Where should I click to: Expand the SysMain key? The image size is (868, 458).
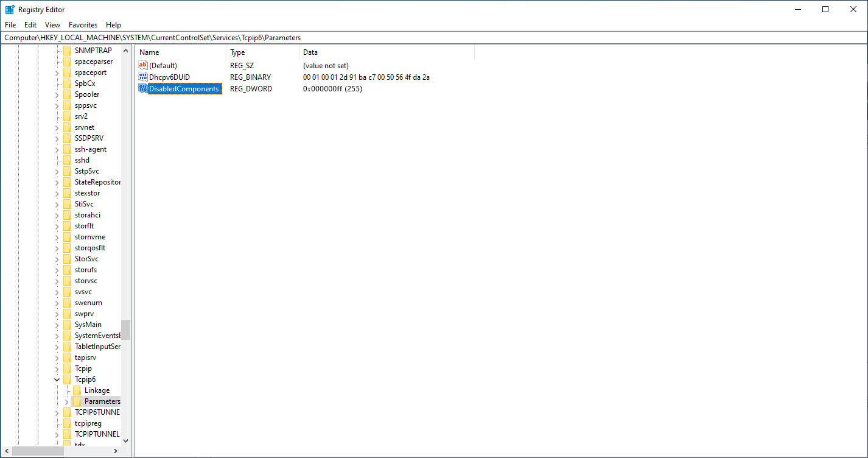[x=57, y=324]
